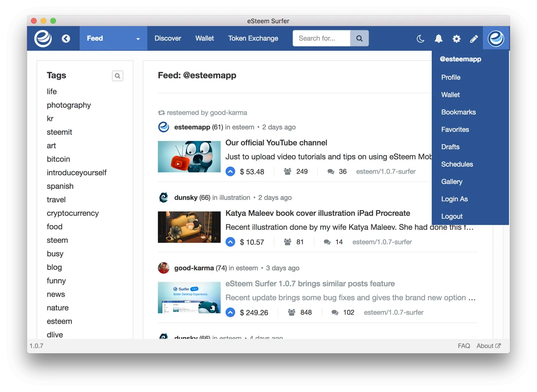The image size is (537, 392).
Task: Select the 'cryptocurrency' tag
Action: point(73,213)
